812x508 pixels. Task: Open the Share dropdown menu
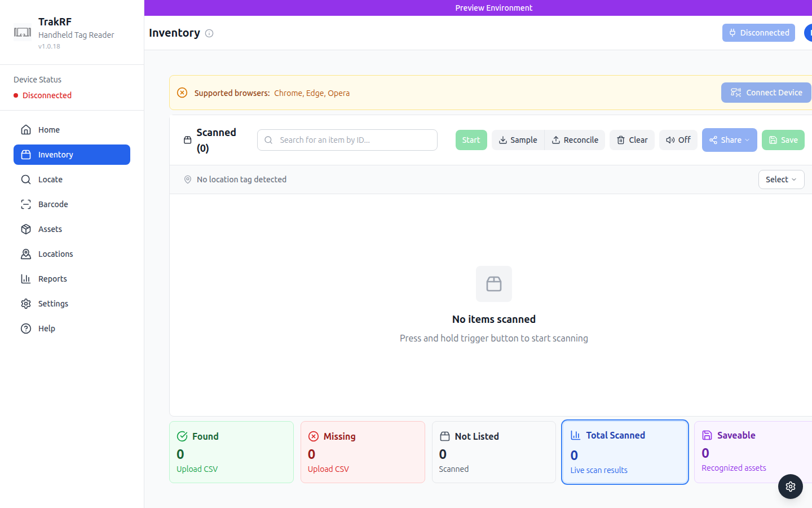pyautogui.click(x=729, y=140)
